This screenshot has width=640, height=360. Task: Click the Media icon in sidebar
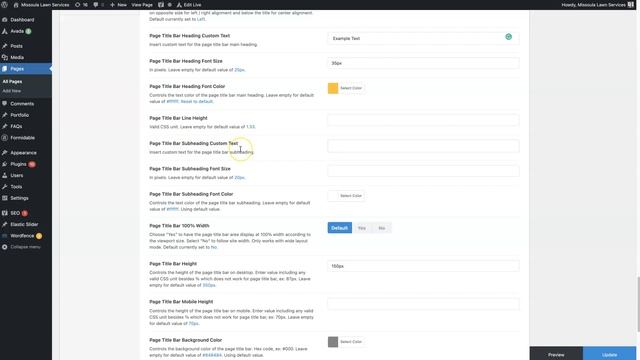click(4, 58)
